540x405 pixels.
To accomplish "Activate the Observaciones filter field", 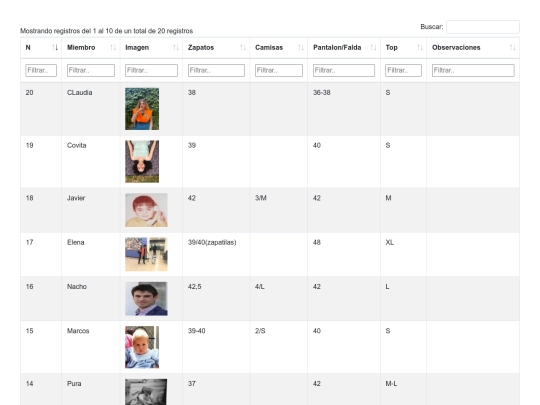I will 473,70.
